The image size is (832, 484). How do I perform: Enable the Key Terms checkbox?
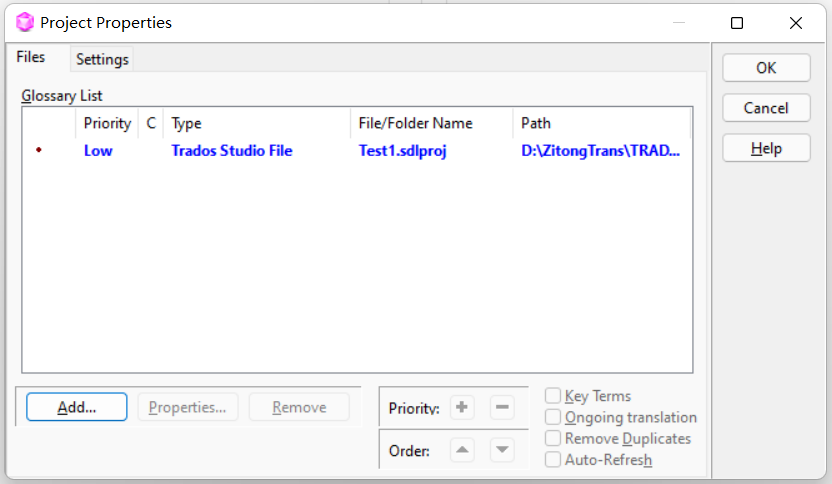[553, 396]
